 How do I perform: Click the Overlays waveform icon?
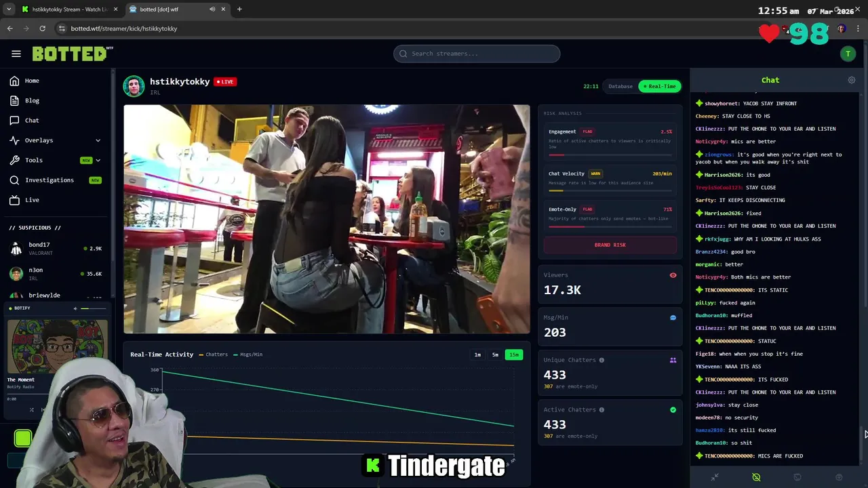click(14, 140)
